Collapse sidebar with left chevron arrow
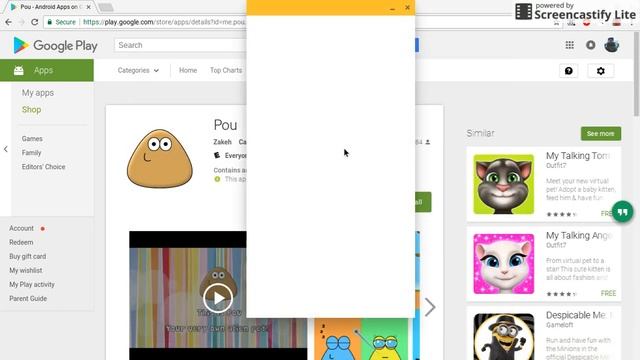The height and width of the screenshot is (360, 640). point(6,149)
